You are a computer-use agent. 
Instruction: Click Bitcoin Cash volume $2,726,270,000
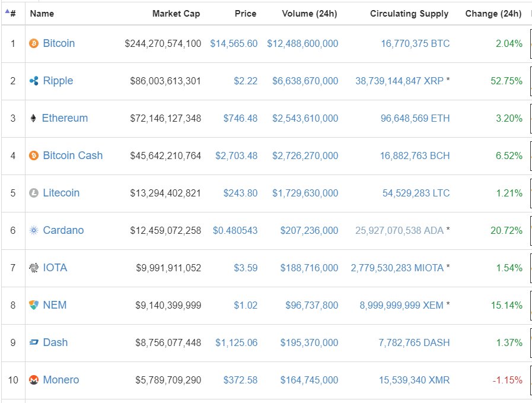click(305, 156)
